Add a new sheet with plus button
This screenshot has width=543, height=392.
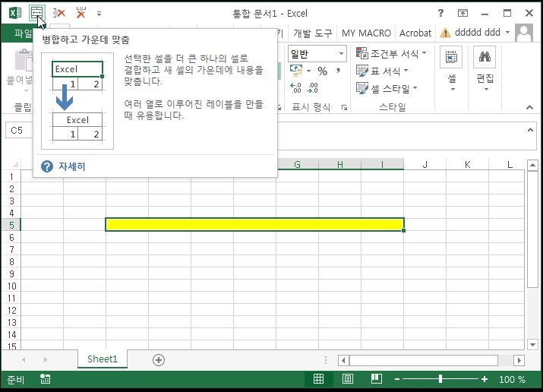pyautogui.click(x=159, y=360)
